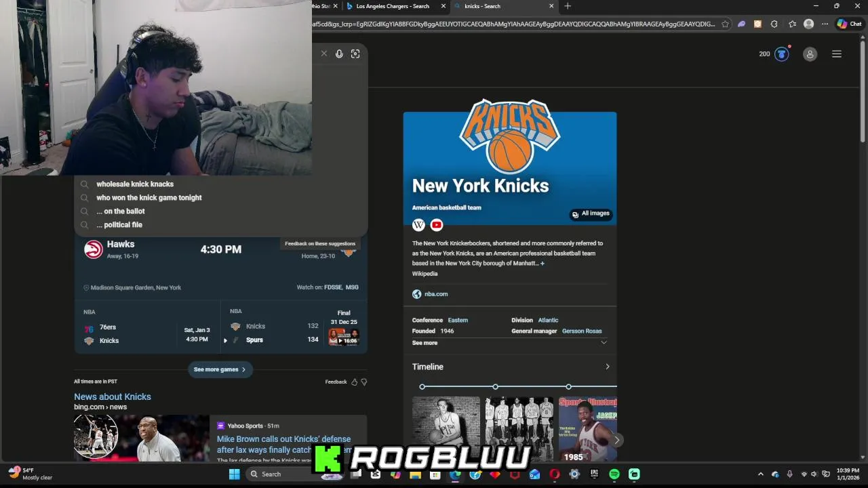Open Gersson Rosas general manager link
Image resolution: width=868 pixels, height=488 pixels.
(x=582, y=331)
